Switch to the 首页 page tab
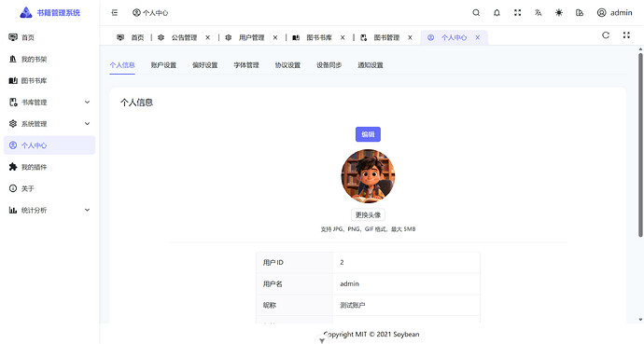This screenshot has width=644, height=344. [131, 37]
